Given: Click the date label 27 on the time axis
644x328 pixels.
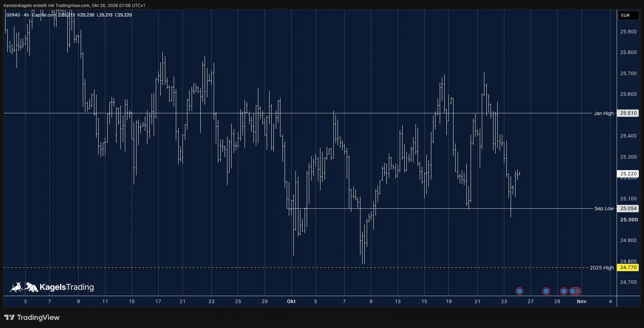Looking at the screenshot, I should pyautogui.click(x=531, y=301).
